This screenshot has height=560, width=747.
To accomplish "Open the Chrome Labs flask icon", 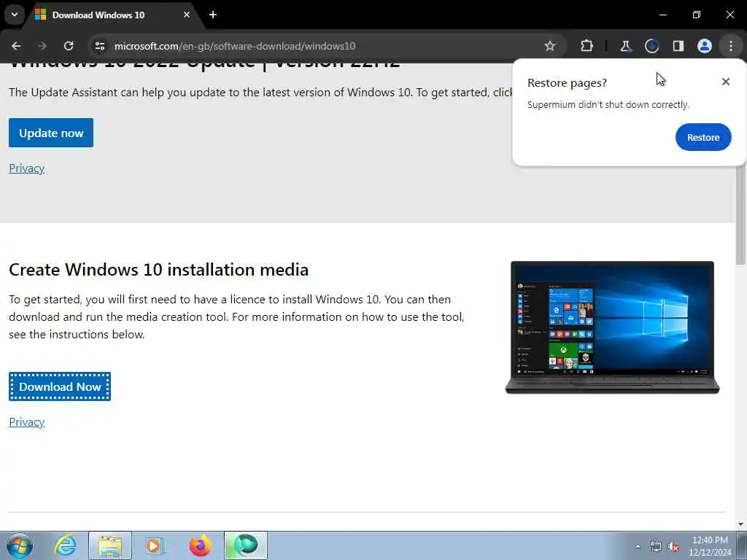I will tap(625, 46).
